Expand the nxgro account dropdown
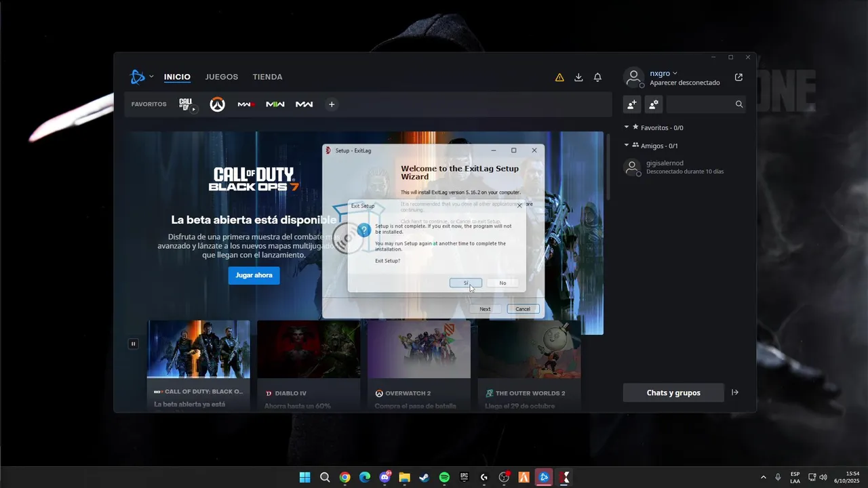The width and height of the screenshot is (868, 488). tap(675, 73)
